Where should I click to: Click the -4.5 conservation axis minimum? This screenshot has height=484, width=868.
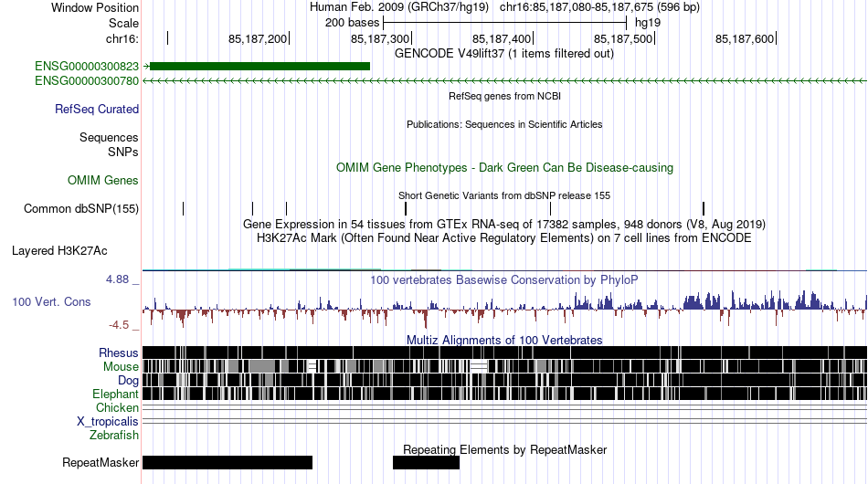pos(119,325)
